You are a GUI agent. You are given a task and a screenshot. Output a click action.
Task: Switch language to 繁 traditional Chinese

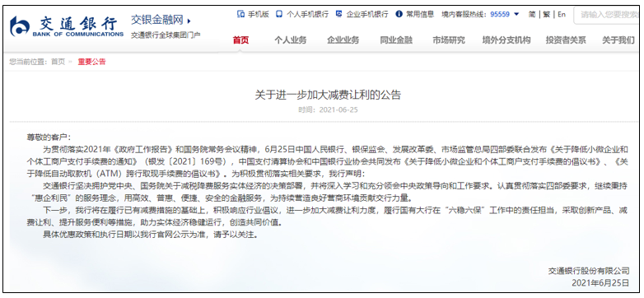coord(546,14)
